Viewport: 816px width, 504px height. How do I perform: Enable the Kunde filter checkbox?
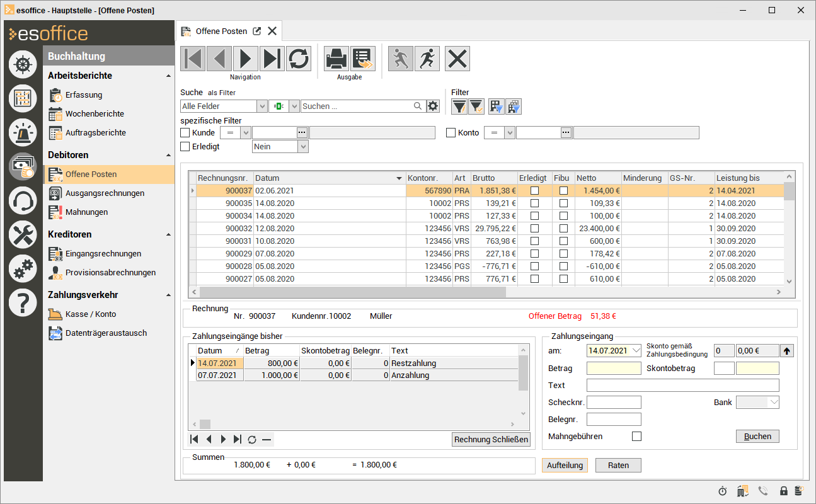[x=185, y=133]
